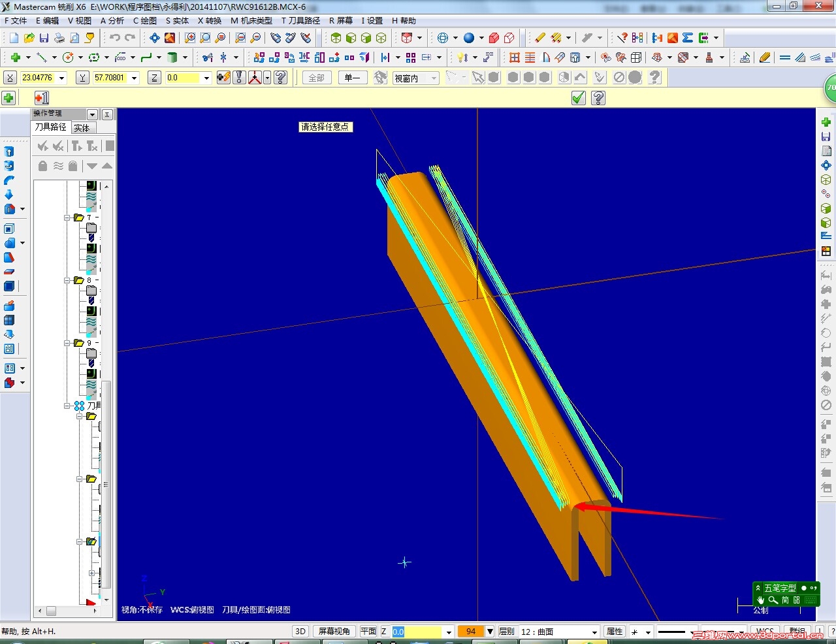Click the create circle tool icon

pos(68,57)
